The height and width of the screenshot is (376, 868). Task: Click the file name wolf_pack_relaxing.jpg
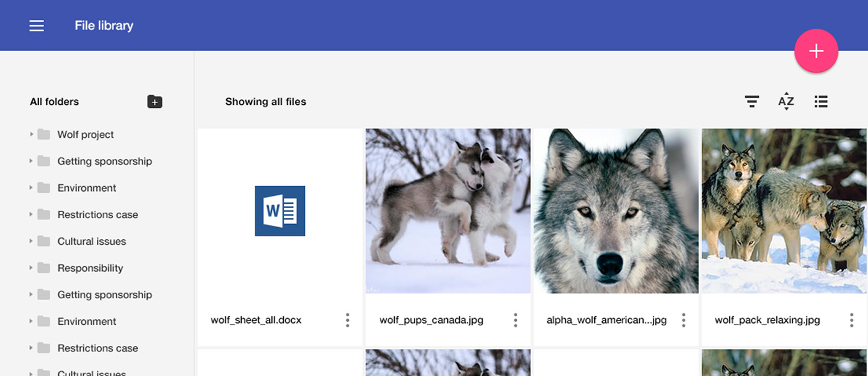click(x=767, y=320)
